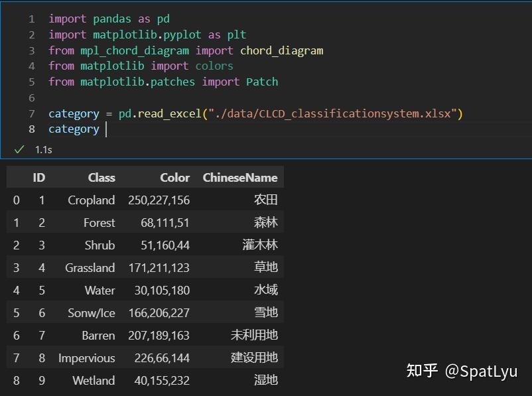Select the ChineseName column header
This screenshot has height=396, width=532.
click(x=240, y=178)
